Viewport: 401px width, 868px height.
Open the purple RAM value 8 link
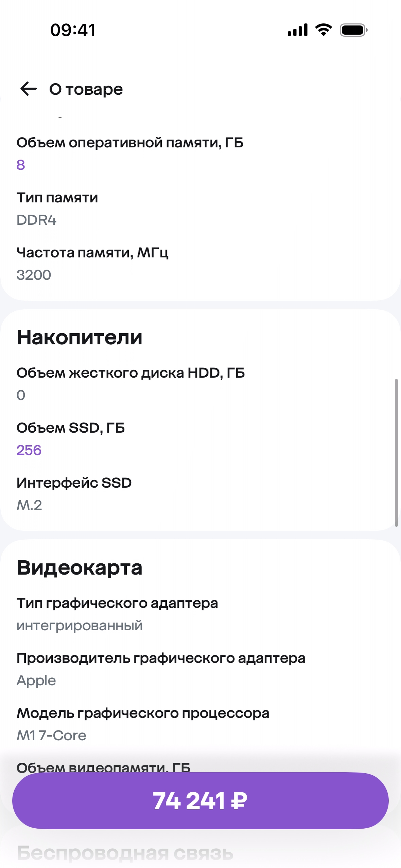(21, 165)
